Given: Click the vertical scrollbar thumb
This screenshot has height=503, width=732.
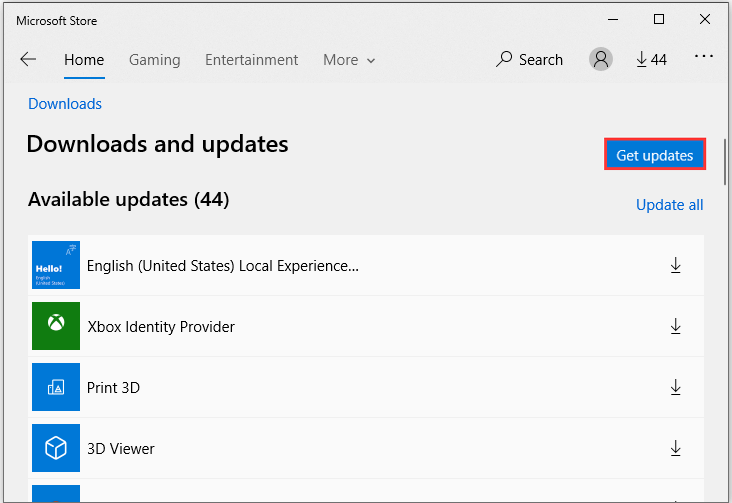Looking at the screenshot, I should pyautogui.click(x=725, y=162).
